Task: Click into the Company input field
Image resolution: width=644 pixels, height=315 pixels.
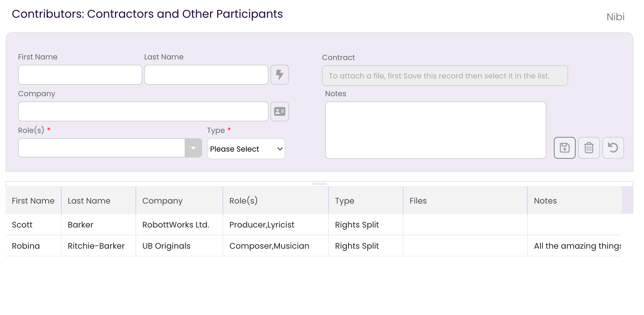Action: [x=143, y=111]
